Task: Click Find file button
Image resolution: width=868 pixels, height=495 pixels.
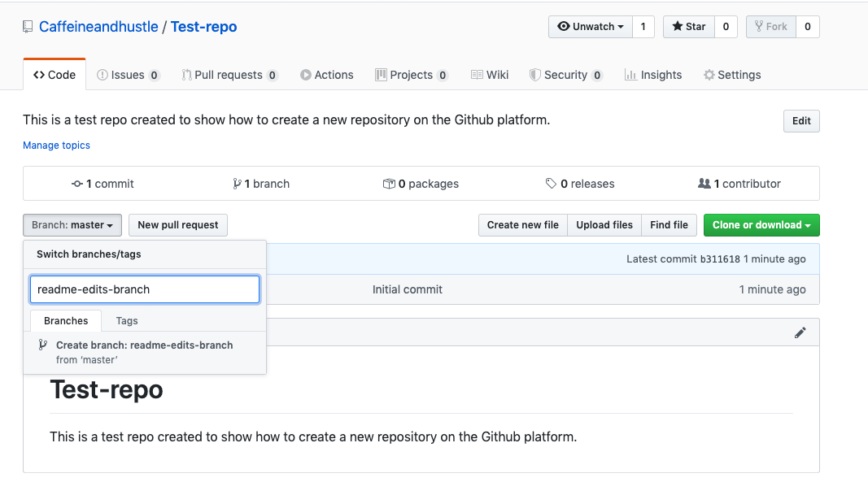Action: (669, 225)
